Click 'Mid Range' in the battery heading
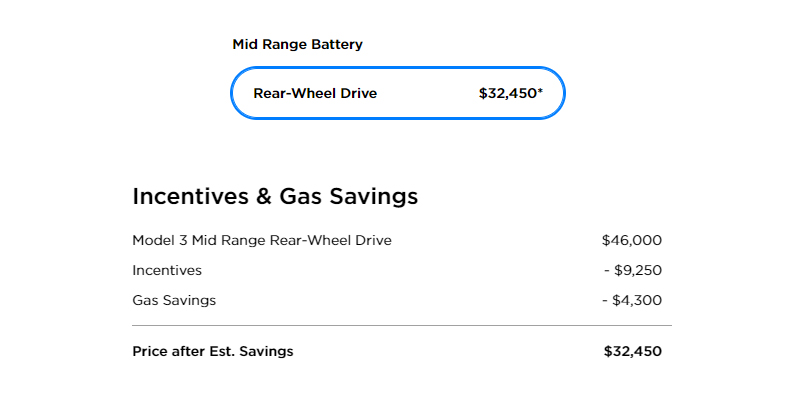The width and height of the screenshot is (800, 400). point(269,44)
